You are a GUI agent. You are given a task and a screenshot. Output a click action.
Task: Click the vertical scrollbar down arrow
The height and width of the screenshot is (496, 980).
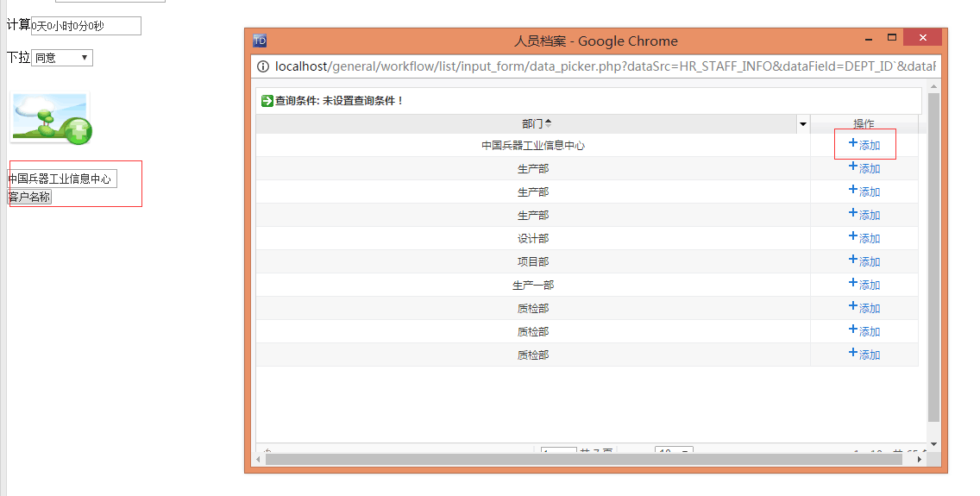coord(933,444)
